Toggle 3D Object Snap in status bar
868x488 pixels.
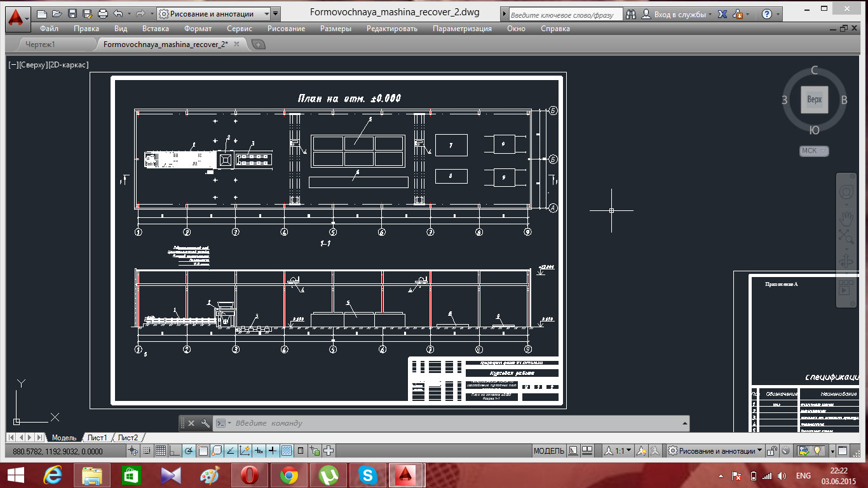(217, 451)
